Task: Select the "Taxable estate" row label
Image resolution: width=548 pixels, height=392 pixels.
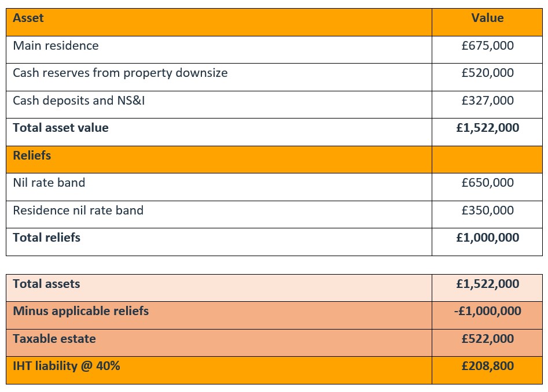Action: (54, 339)
